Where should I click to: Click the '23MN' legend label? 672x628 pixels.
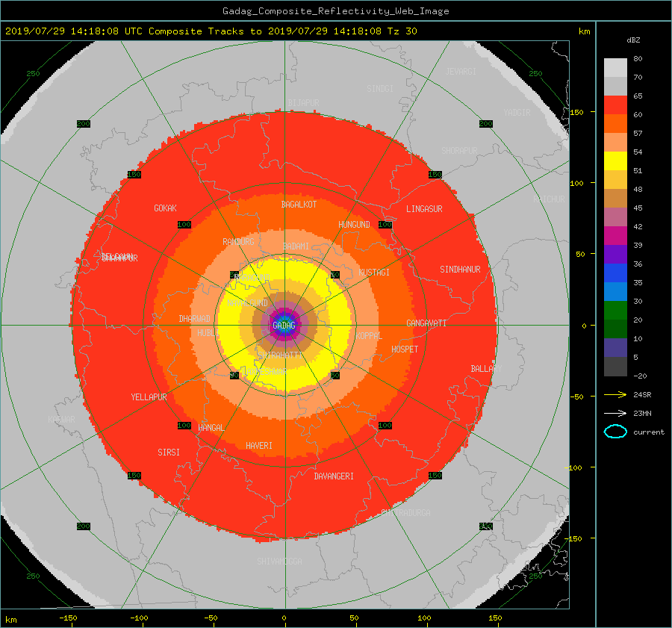642,413
